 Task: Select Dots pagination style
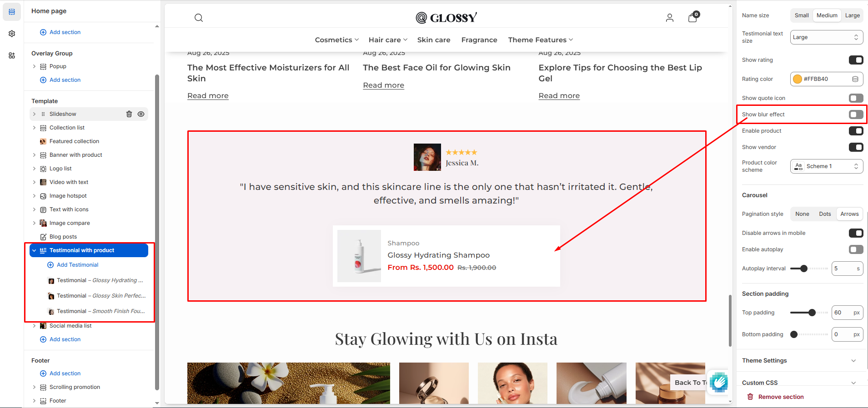tap(825, 214)
